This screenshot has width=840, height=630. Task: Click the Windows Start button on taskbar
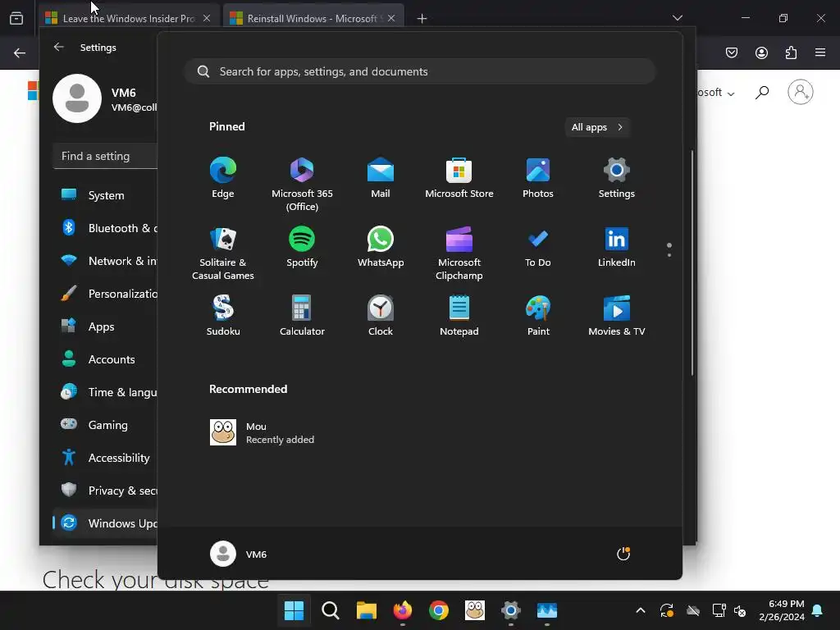point(294,610)
